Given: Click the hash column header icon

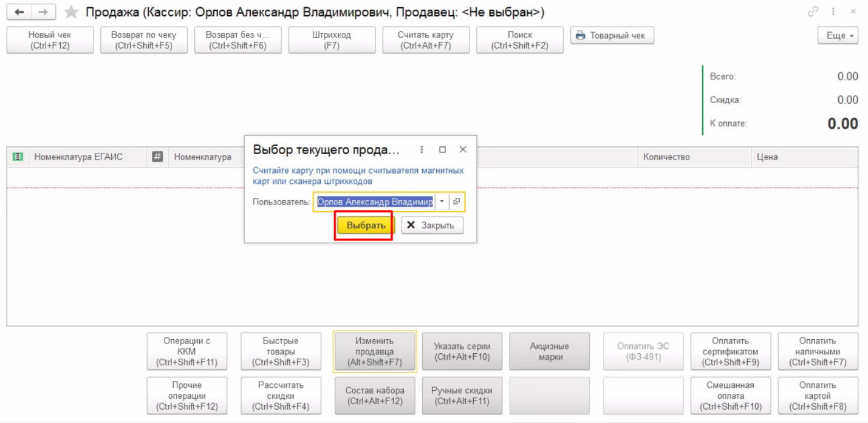Looking at the screenshot, I should 157,157.
